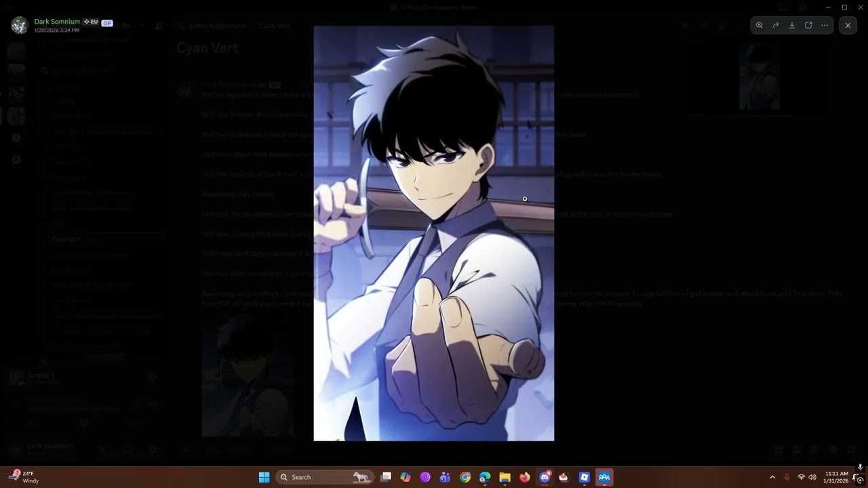The image size is (868, 488).
Task: Open the volume control in the tray
Action: point(812,477)
